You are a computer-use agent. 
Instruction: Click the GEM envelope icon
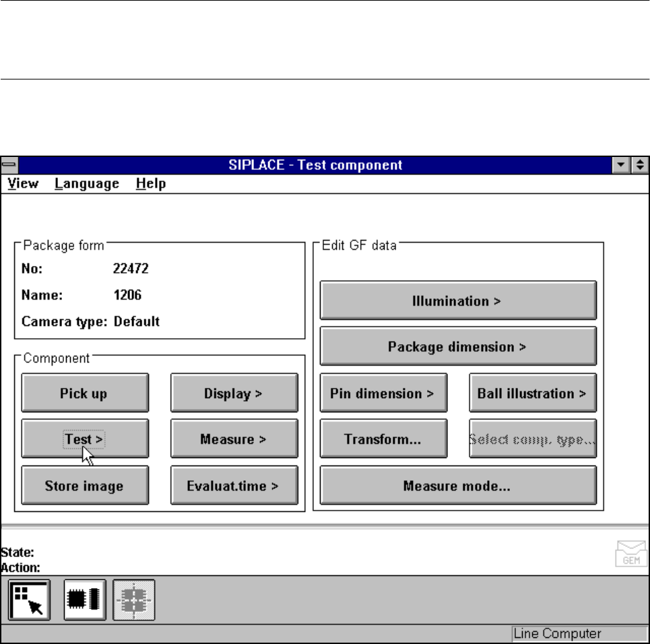631,554
